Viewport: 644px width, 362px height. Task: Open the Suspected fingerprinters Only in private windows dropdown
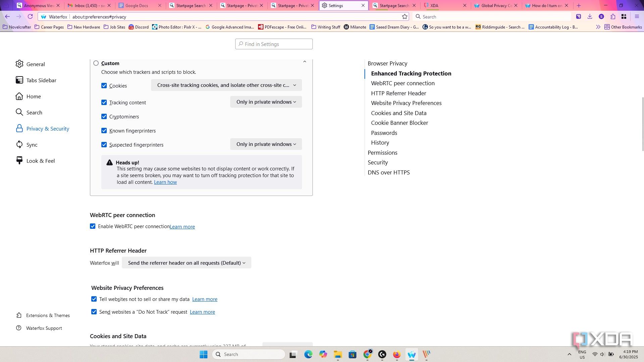(266, 144)
